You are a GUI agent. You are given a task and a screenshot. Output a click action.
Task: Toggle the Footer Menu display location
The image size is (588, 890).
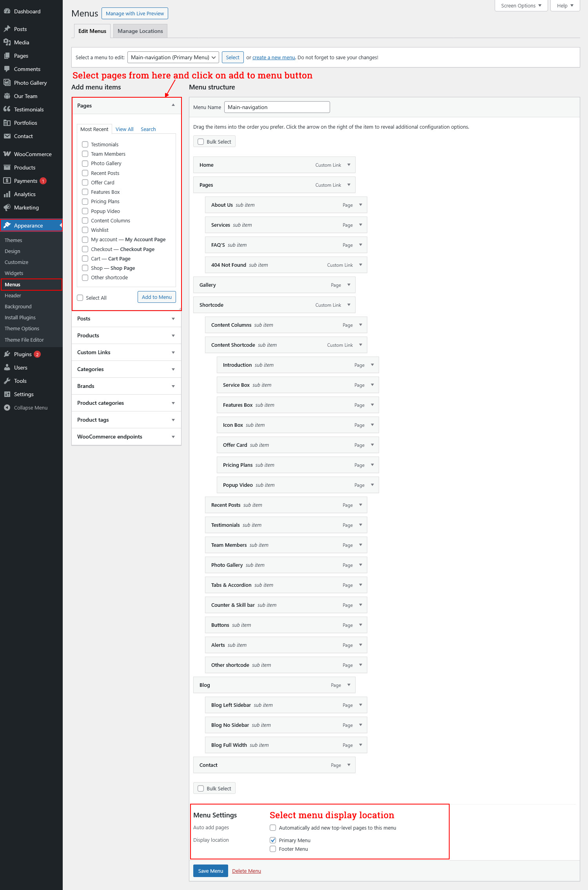pyautogui.click(x=273, y=849)
